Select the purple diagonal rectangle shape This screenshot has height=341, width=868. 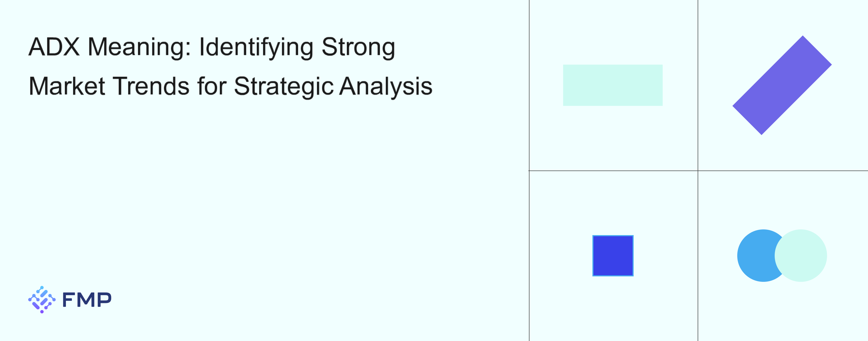[782, 85]
